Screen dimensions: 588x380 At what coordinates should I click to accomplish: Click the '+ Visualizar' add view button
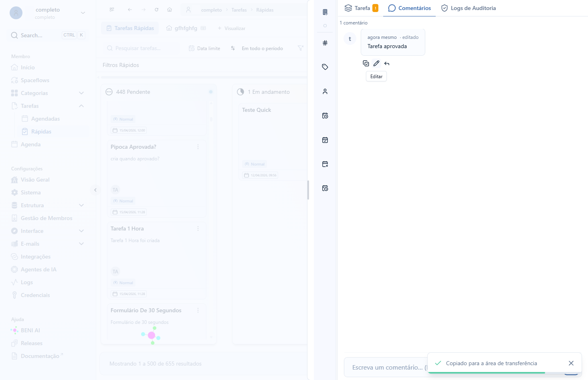click(231, 28)
